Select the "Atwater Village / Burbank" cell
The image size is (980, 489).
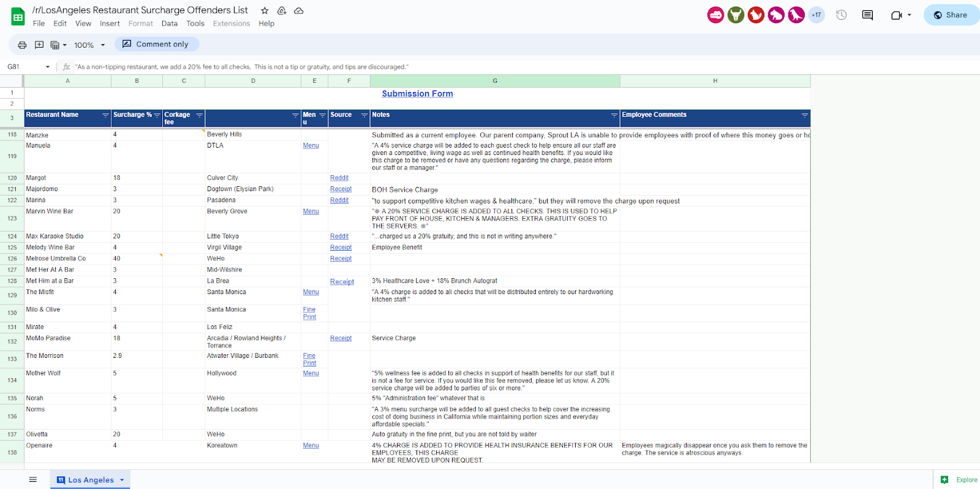click(253, 359)
